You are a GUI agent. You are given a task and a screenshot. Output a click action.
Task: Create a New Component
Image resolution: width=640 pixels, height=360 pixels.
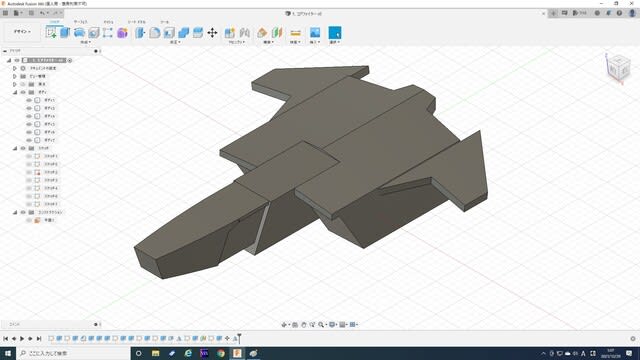coord(230,33)
